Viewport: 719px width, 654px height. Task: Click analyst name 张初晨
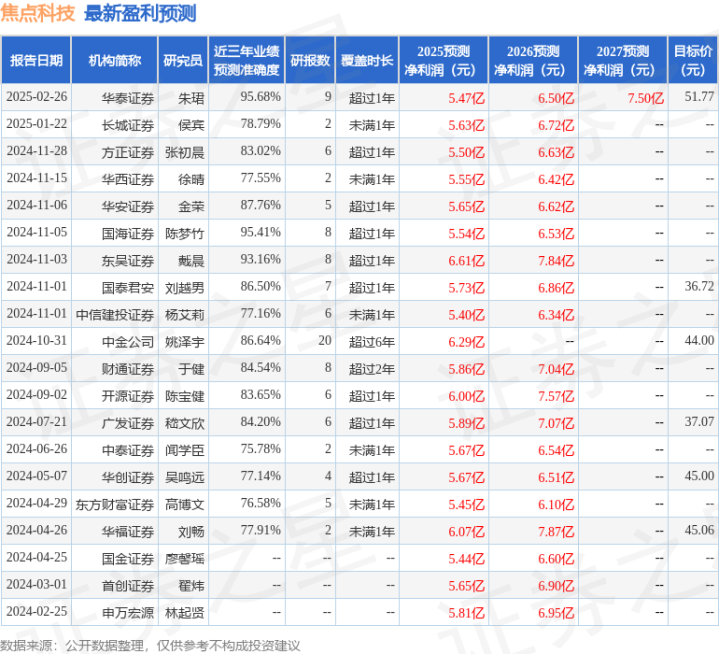point(185,152)
